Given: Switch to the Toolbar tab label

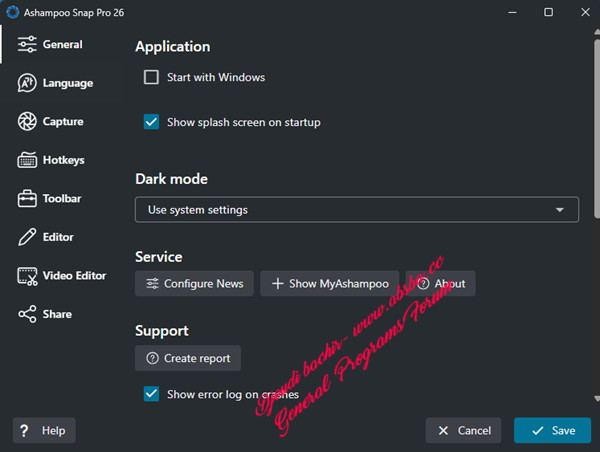Looking at the screenshot, I should point(62,198).
